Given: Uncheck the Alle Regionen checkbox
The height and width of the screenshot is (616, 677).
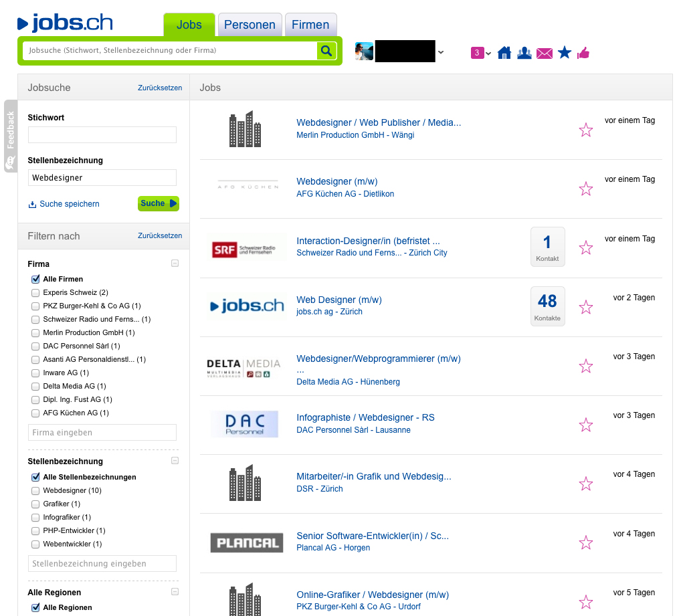Looking at the screenshot, I should click(35, 607).
